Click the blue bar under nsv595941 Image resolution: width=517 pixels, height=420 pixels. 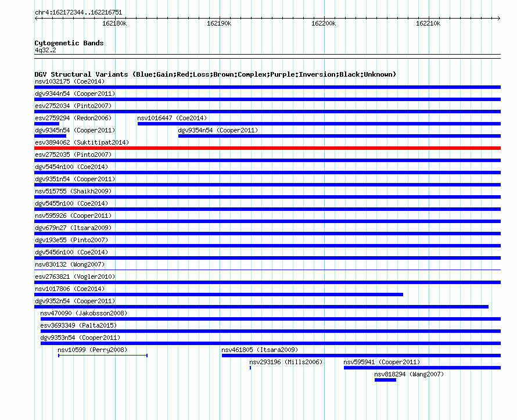pyautogui.click(x=422, y=368)
